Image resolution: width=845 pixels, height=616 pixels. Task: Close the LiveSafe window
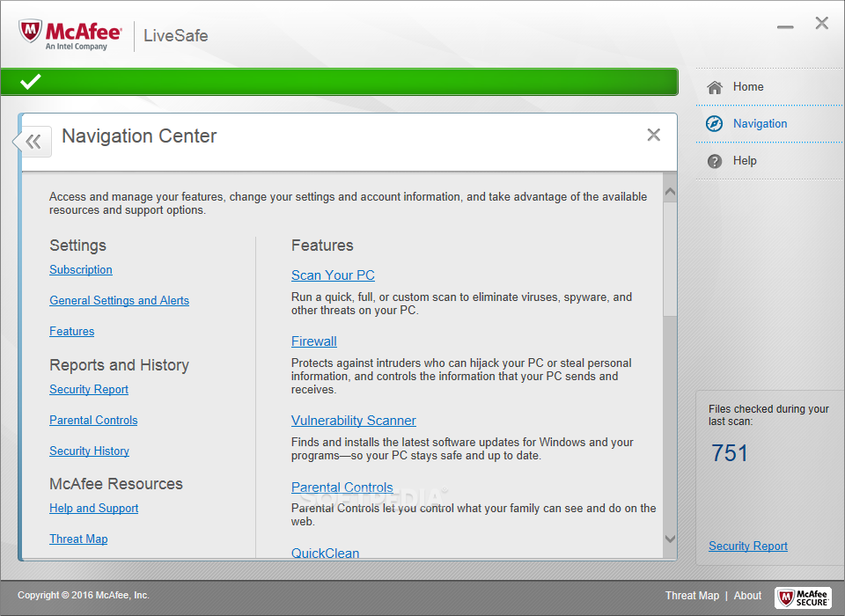point(822,23)
